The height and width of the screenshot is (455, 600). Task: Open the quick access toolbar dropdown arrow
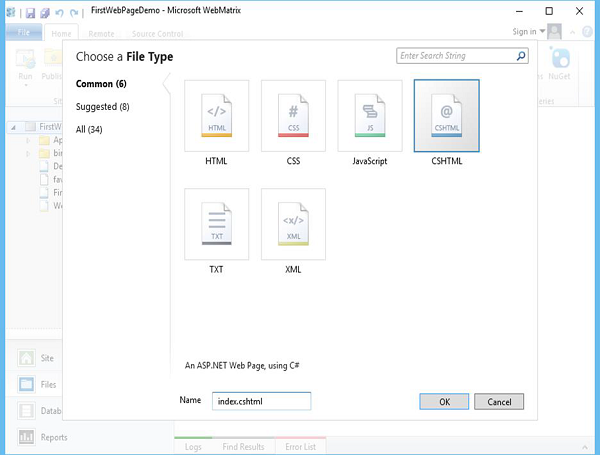tap(85, 11)
